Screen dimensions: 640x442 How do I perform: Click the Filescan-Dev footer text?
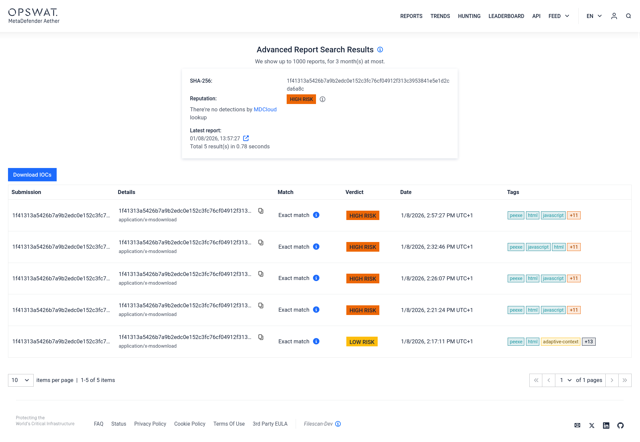click(x=318, y=424)
